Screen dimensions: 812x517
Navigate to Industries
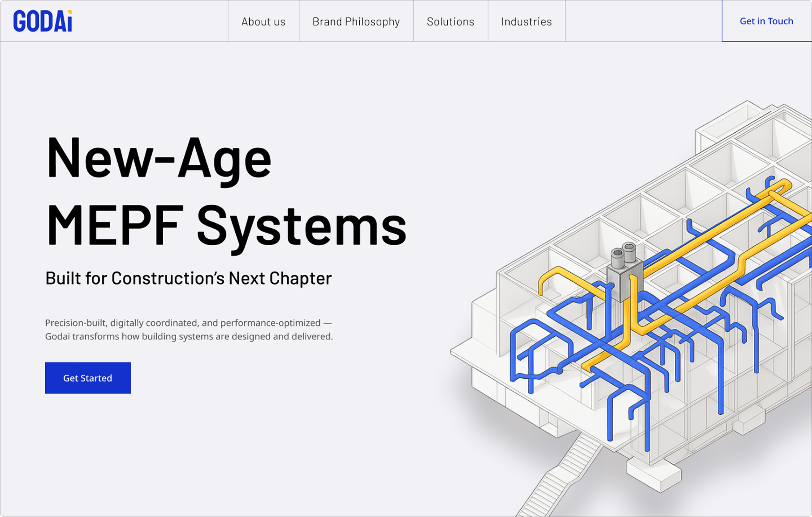coord(526,22)
